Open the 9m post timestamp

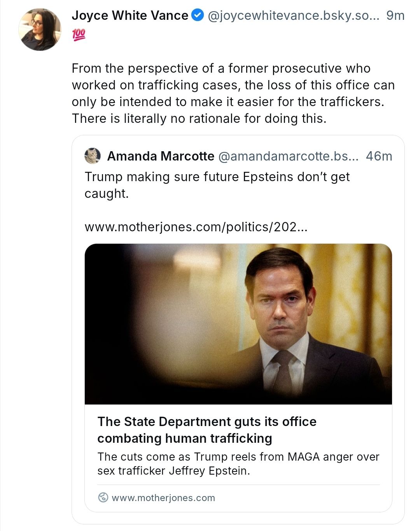(x=395, y=16)
